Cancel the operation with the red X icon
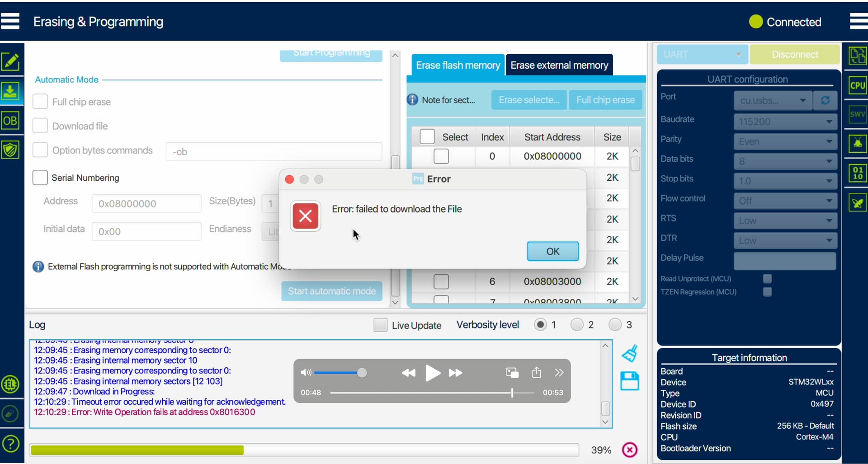 coord(630,450)
